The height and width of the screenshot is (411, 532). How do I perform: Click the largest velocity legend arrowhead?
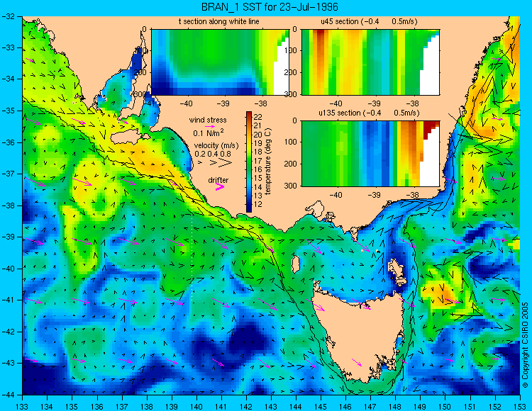[226, 163]
